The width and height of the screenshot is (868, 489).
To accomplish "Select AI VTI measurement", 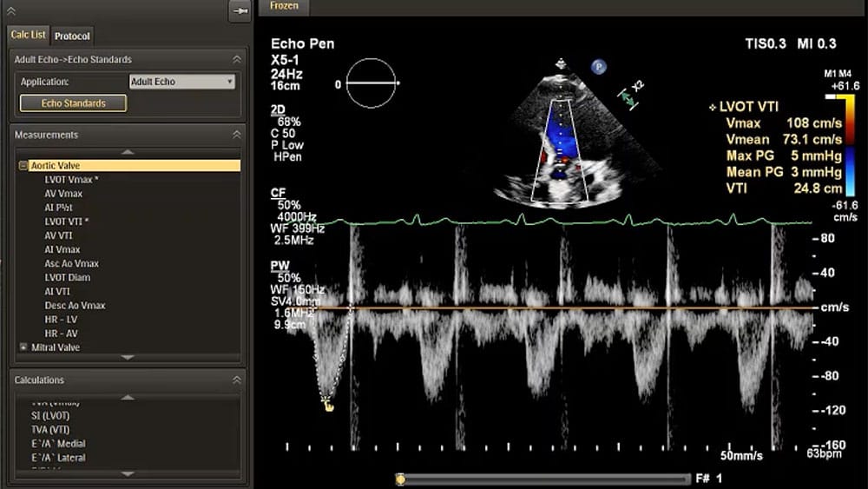I will [x=57, y=291].
